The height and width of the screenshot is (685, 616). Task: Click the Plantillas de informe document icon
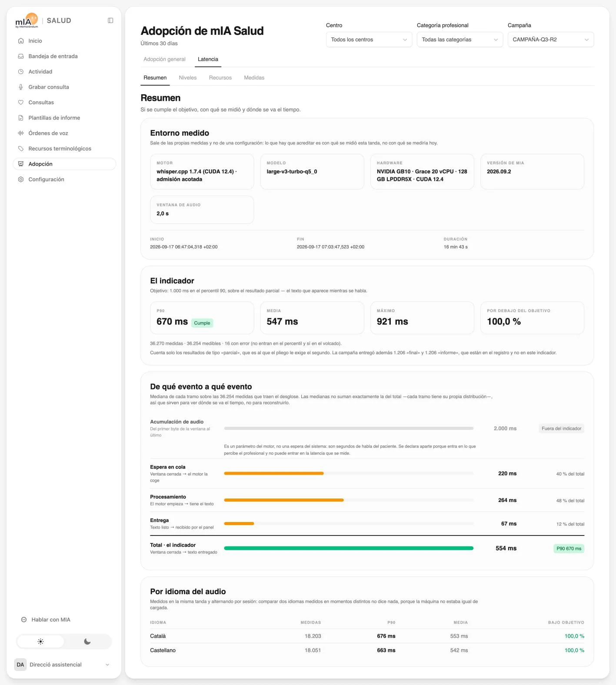pos(21,118)
